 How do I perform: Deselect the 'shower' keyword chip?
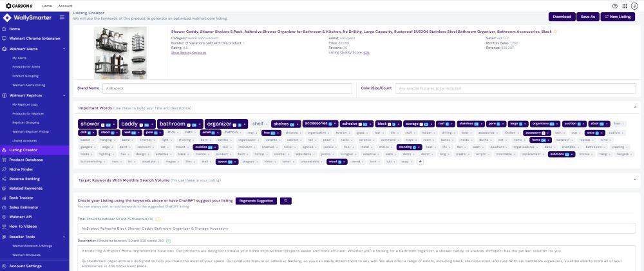point(97,124)
